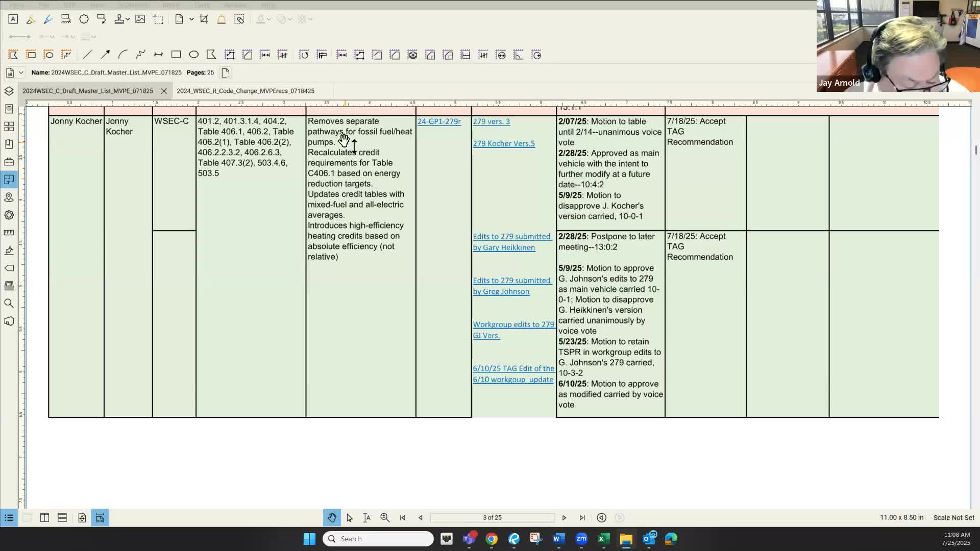Screen dimensions: 980x551
Task: Close the 2024WSEC_C_Draft_Master_List tab
Action: [x=164, y=91]
